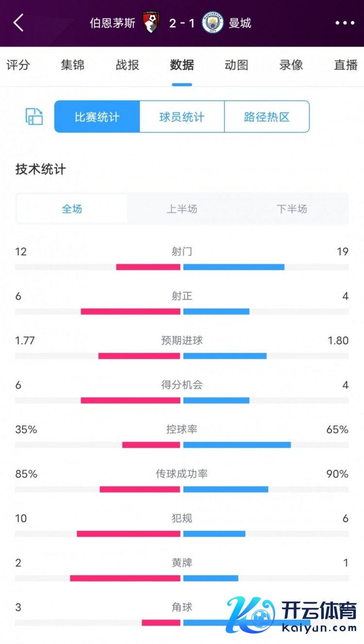The height and width of the screenshot is (644, 364).
Task: Filter stats to 上半场 first half
Action: (x=182, y=209)
